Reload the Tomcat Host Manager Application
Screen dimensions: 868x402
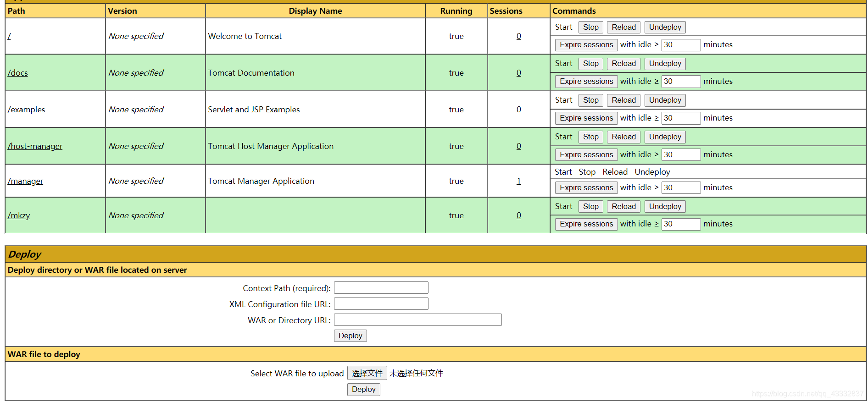click(623, 137)
